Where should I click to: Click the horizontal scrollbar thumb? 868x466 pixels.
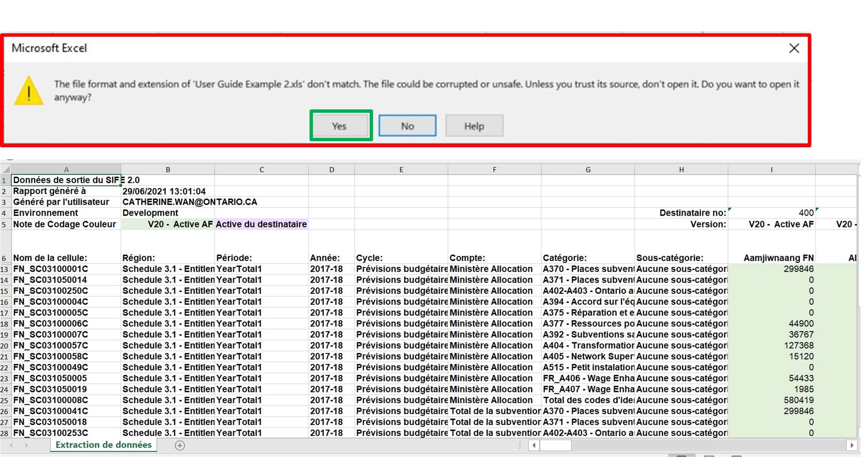pyautogui.click(x=555, y=445)
